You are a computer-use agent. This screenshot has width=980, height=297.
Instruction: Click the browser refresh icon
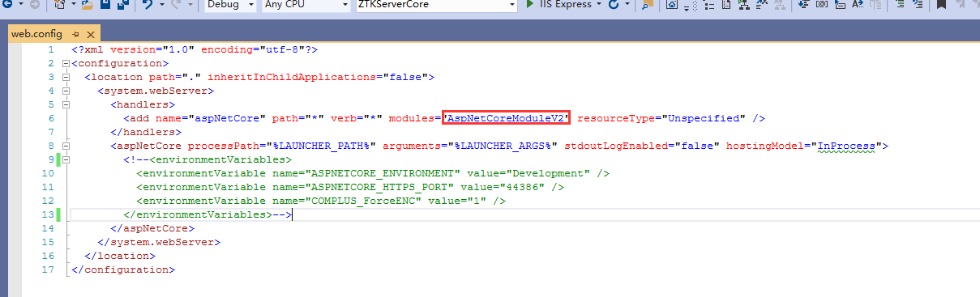[614, 4]
